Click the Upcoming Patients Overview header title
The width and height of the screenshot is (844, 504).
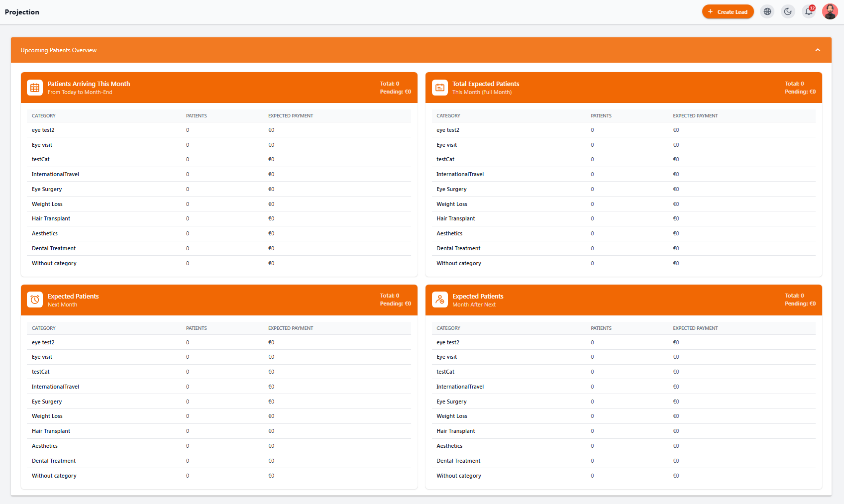point(59,50)
